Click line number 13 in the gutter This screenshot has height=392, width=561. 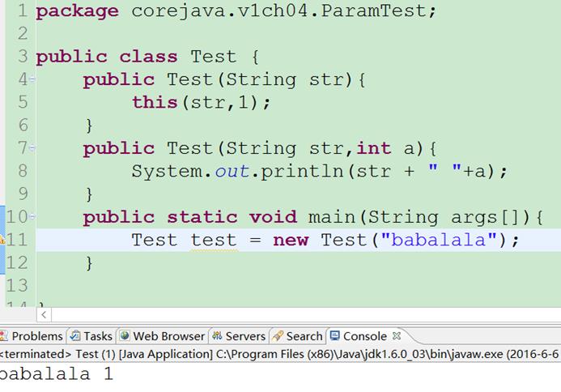point(17,286)
